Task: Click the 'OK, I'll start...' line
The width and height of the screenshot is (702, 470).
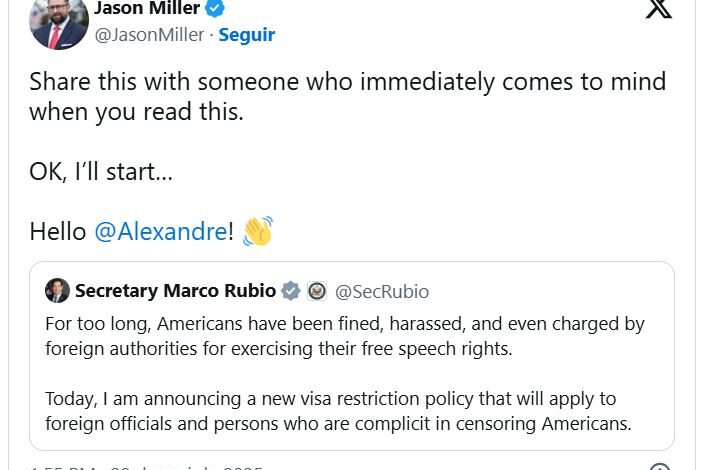Action: click(101, 171)
